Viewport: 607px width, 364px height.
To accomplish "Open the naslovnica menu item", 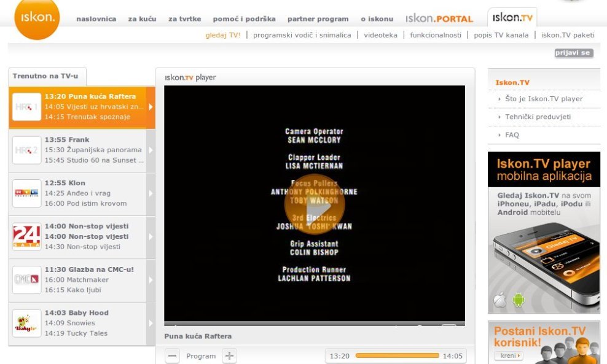I will 96,18.
